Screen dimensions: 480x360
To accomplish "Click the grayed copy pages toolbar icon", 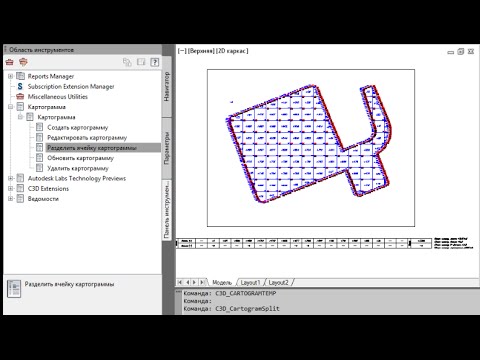I will (x=127, y=62).
